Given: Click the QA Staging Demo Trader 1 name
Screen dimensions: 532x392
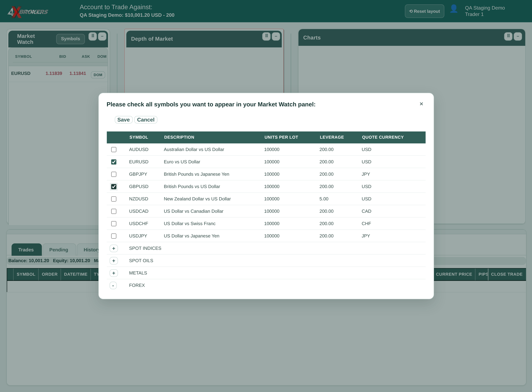Looking at the screenshot, I should point(485,11).
